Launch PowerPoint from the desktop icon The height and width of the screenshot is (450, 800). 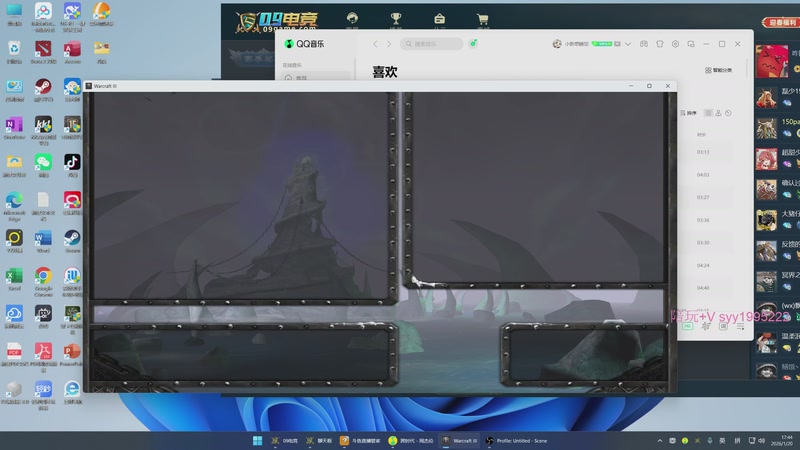coord(72,354)
